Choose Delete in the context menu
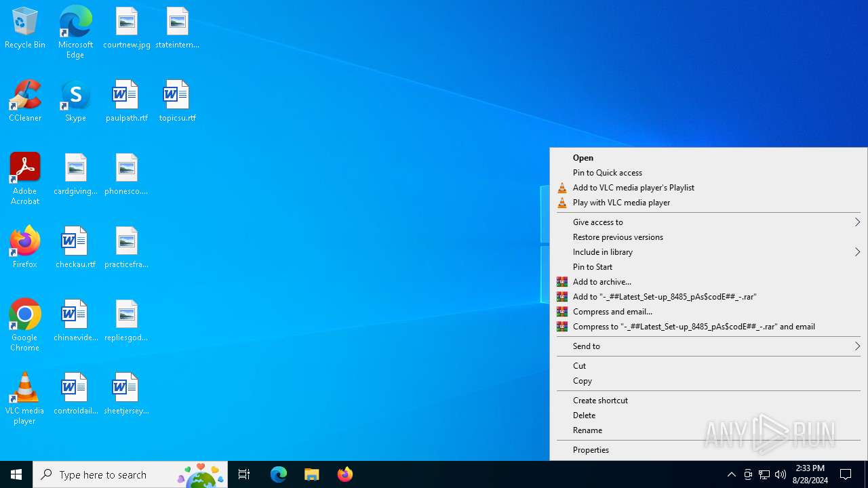This screenshot has width=868, height=488. (x=709, y=415)
